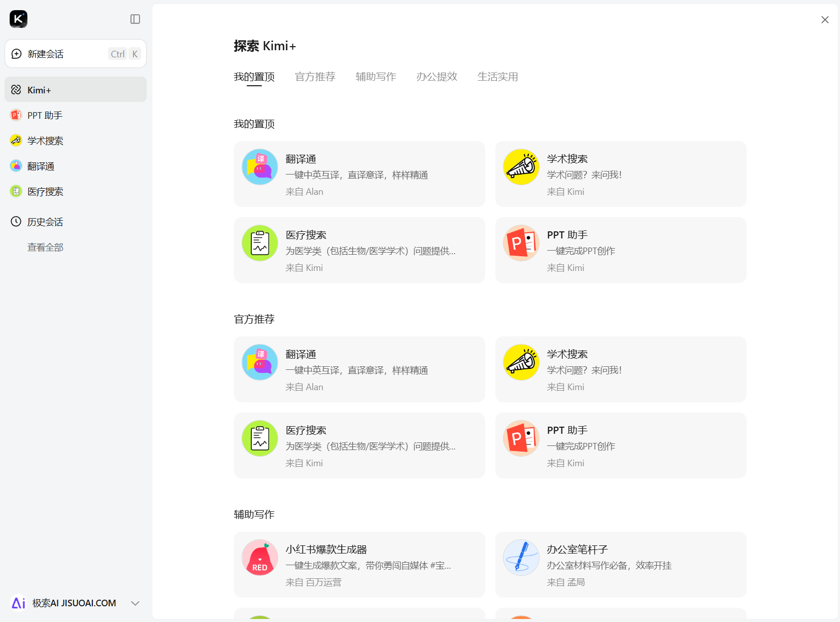Expand the 极索AI account menu chevron
The height and width of the screenshot is (622, 840).
coord(135,603)
